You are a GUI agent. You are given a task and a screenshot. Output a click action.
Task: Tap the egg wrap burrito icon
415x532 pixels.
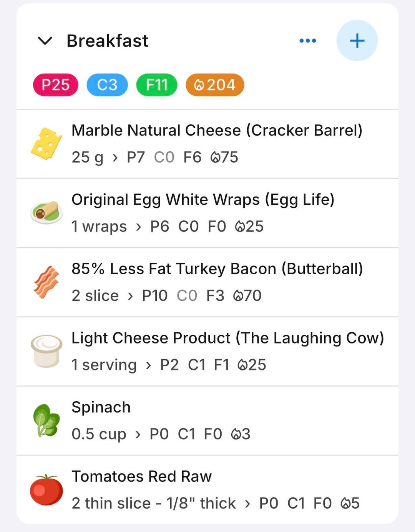click(46, 212)
